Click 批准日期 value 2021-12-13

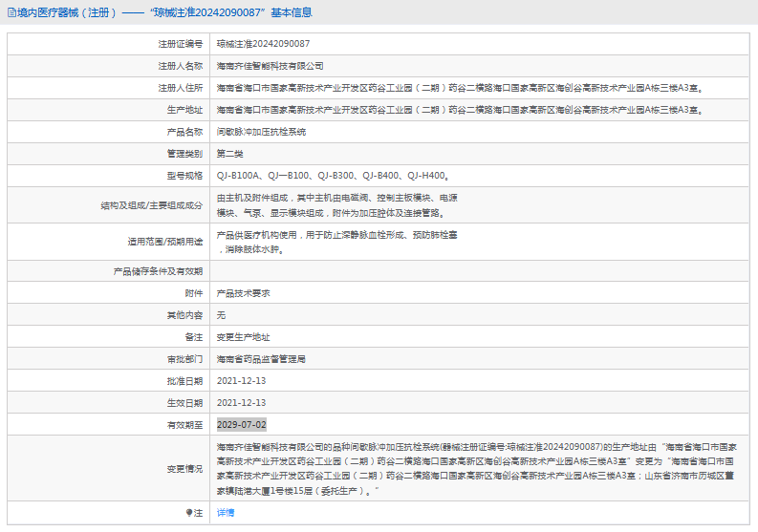click(x=241, y=381)
